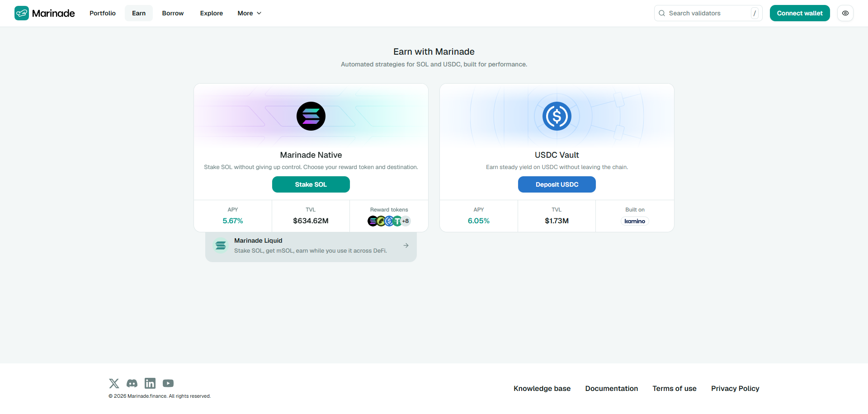Screen dimensions: 868x414
Task: Click the APY label in USDC Vault
Action: [479, 210]
